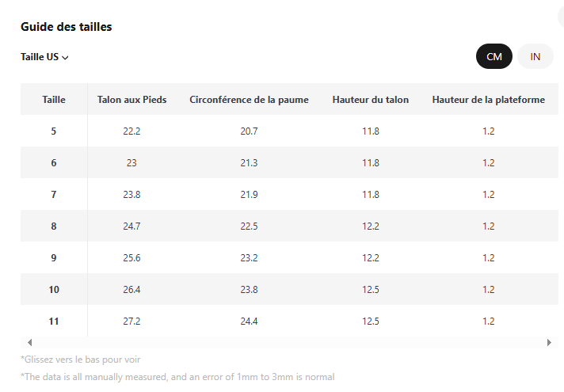
Task: Click the Circonférence de la paume header
Action: 249,100
